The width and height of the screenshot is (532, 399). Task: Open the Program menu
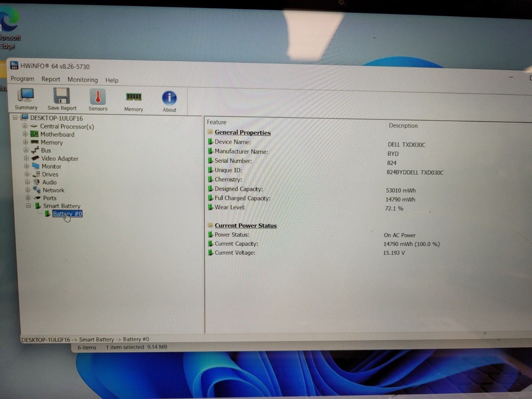point(22,78)
